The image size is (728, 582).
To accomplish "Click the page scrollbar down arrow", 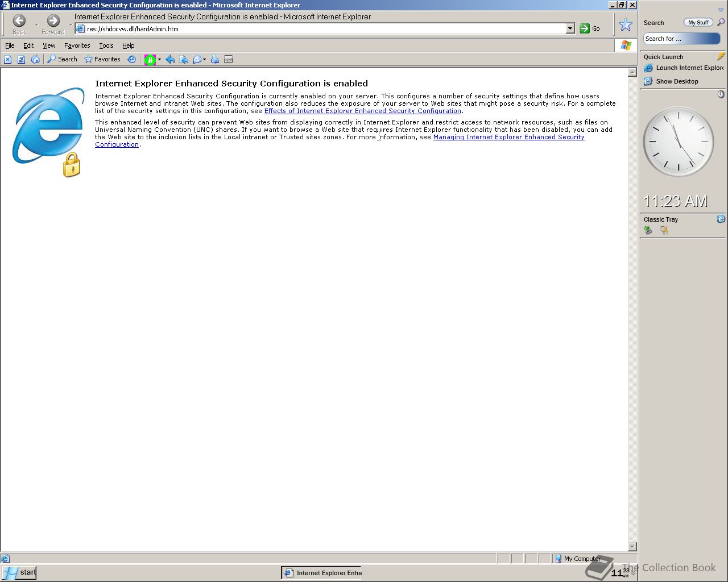I will [632, 547].
